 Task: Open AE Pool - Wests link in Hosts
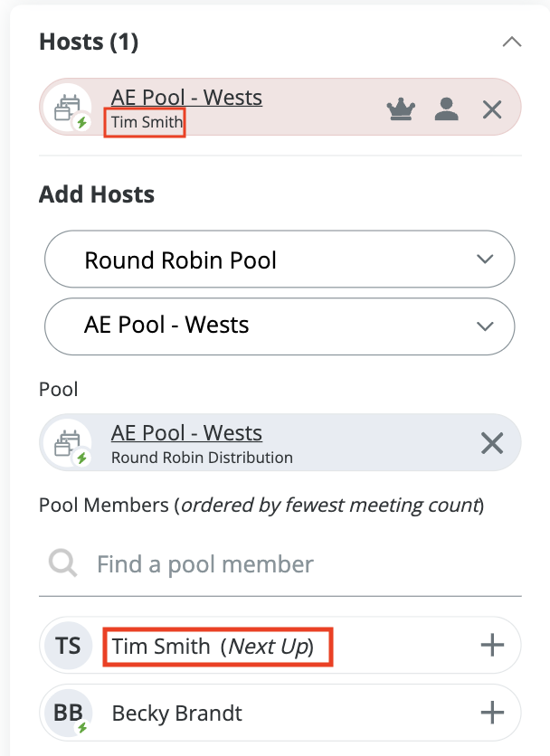click(x=186, y=97)
